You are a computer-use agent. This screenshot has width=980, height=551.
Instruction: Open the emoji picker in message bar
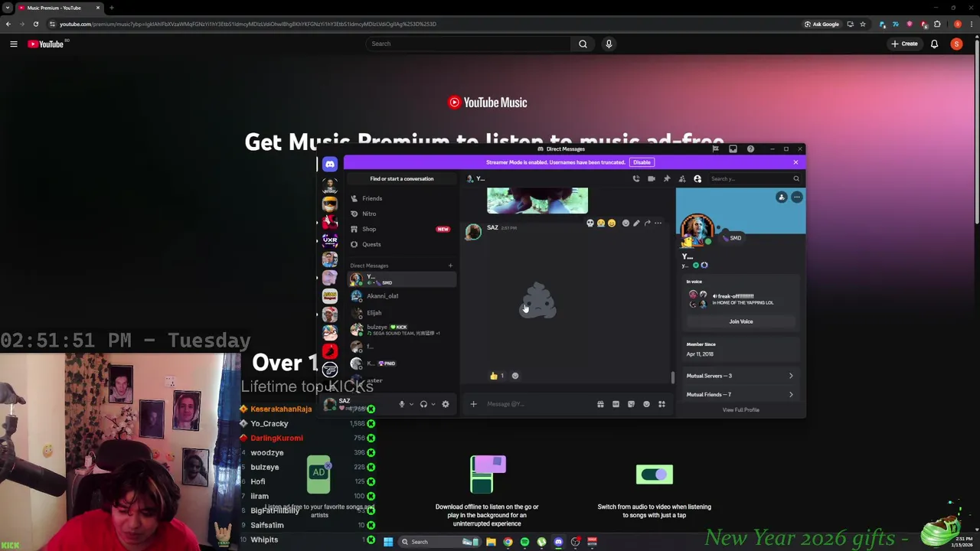(646, 404)
